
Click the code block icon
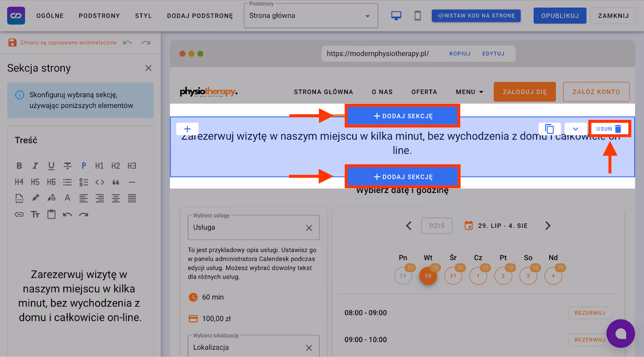tap(100, 182)
